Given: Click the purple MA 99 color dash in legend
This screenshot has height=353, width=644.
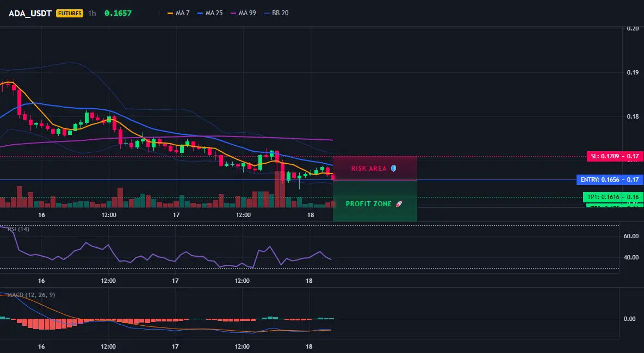Looking at the screenshot, I should click(x=233, y=14).
